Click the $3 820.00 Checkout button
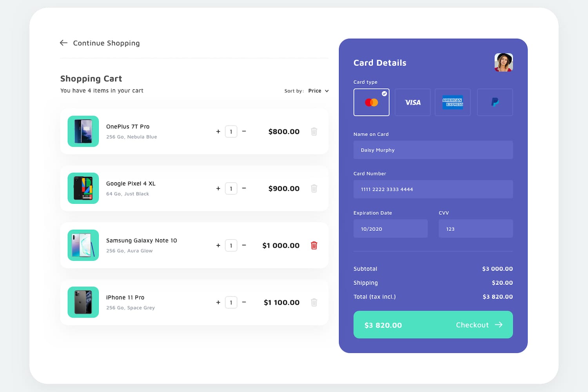Screen dimensions: 588x392 click(x=433, y=325)
